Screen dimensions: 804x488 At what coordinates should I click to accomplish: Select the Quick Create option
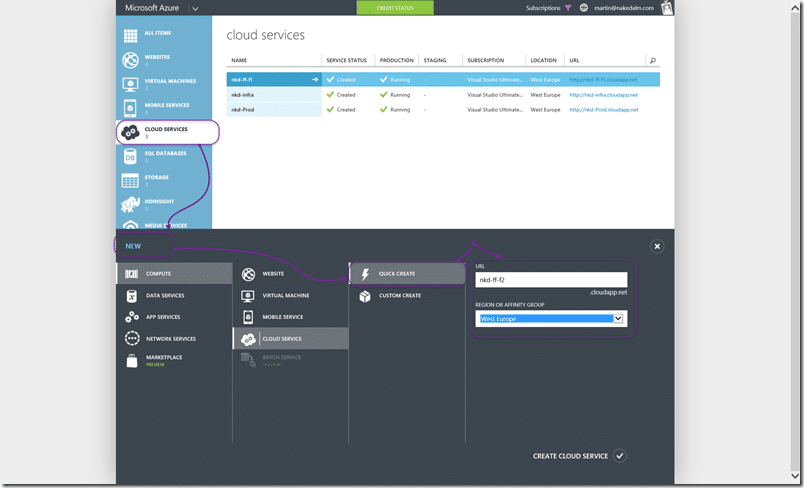coord(407,274)
